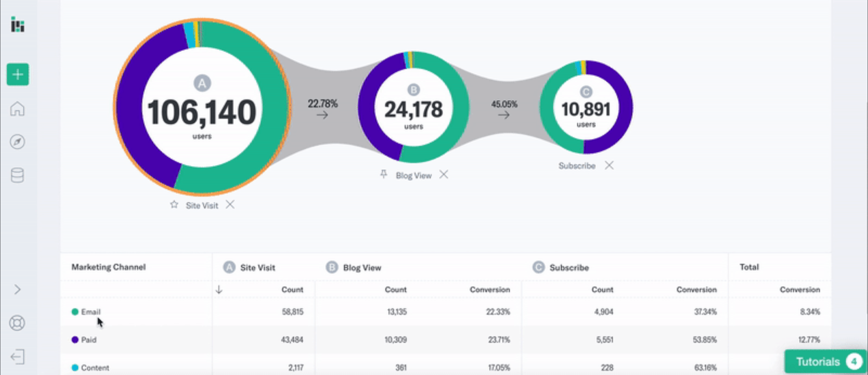This screenshot has width=868, height=375.
Task: Click the A Site Visit table header
Action: pyautogui.click(x=249, y=268)
